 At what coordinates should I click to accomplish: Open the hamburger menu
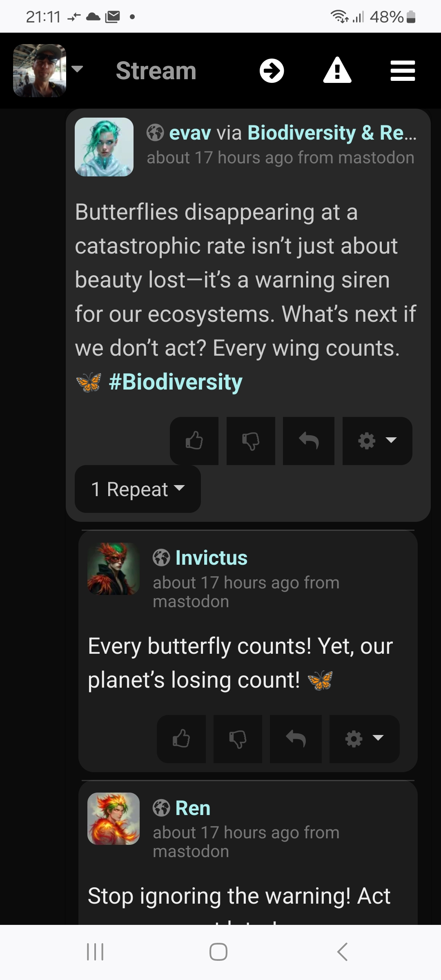pyautogui.click(x=403, y=71)
